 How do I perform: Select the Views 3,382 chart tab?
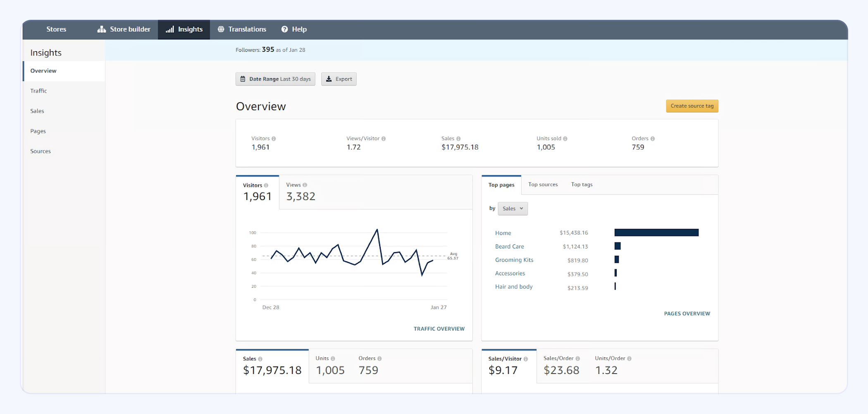tap(301, 192)
